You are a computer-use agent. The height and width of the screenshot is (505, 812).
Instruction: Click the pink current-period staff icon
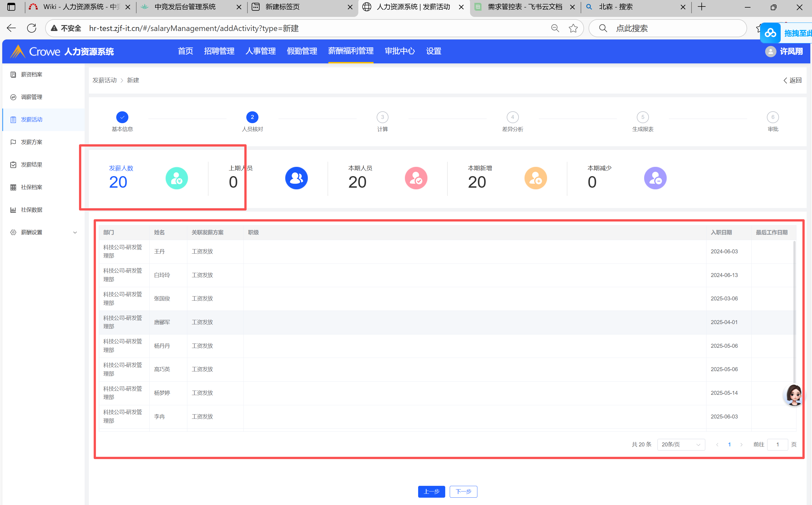(x=416, y=178)
